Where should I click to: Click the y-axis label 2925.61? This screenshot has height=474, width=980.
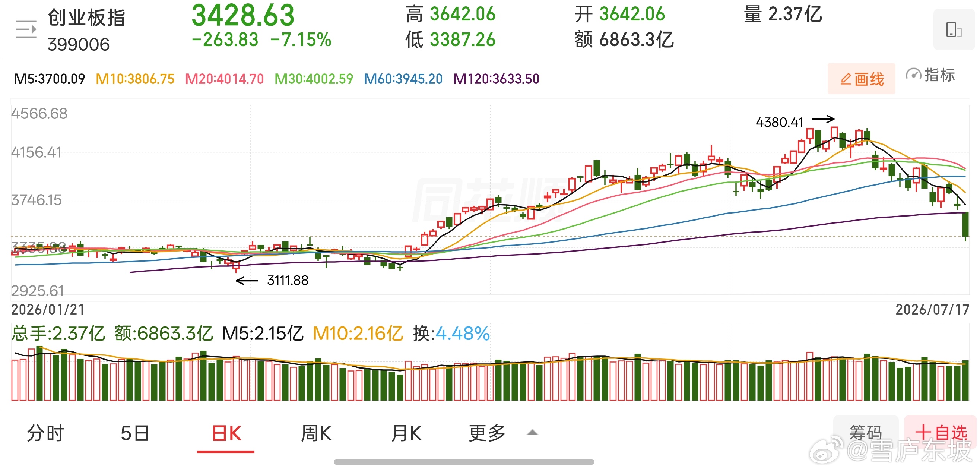37,291
